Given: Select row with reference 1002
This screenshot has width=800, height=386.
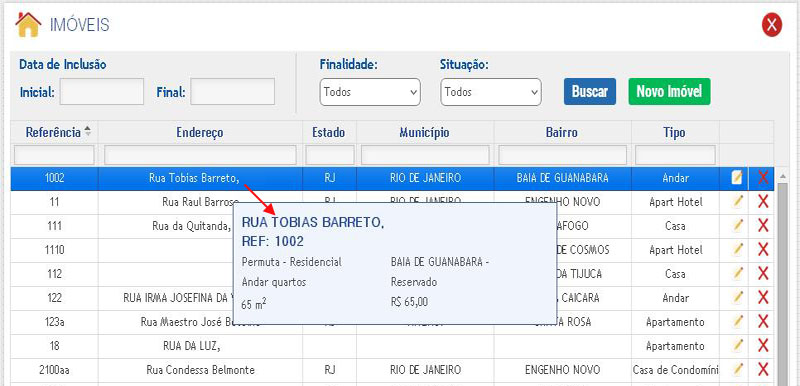Looking at the screenshot, I should 392,178.
